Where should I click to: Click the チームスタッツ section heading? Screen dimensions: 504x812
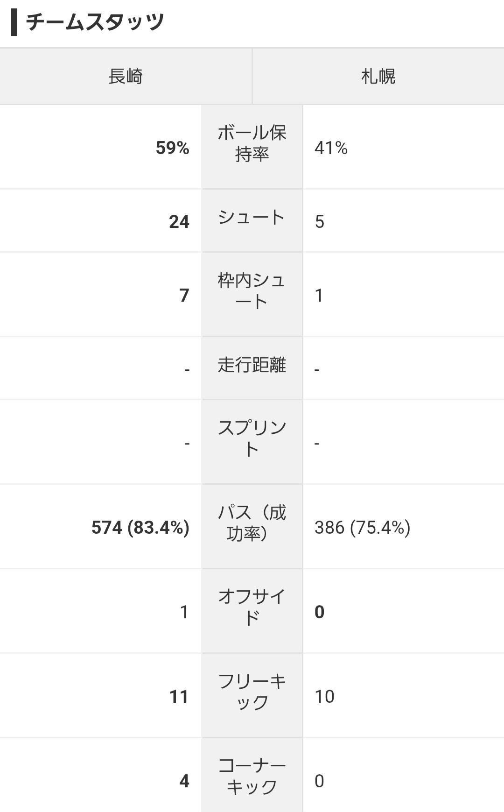point(95,22)
